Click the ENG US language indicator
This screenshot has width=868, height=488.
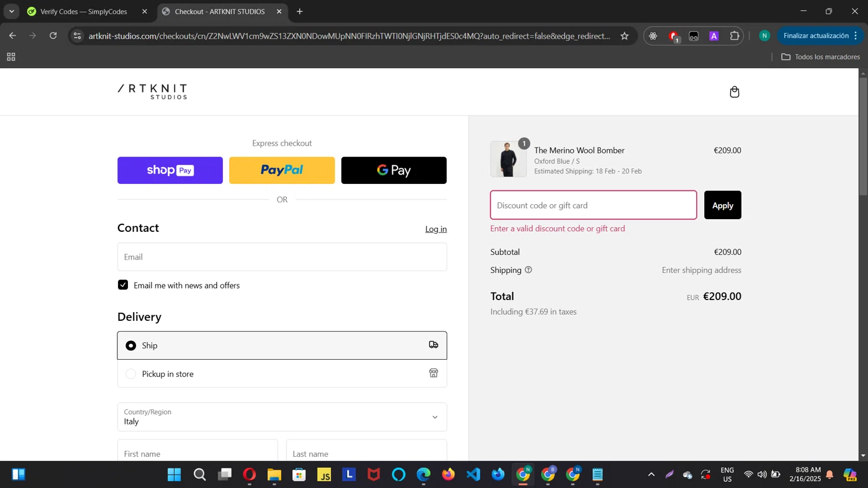click(x=727, y=475)
